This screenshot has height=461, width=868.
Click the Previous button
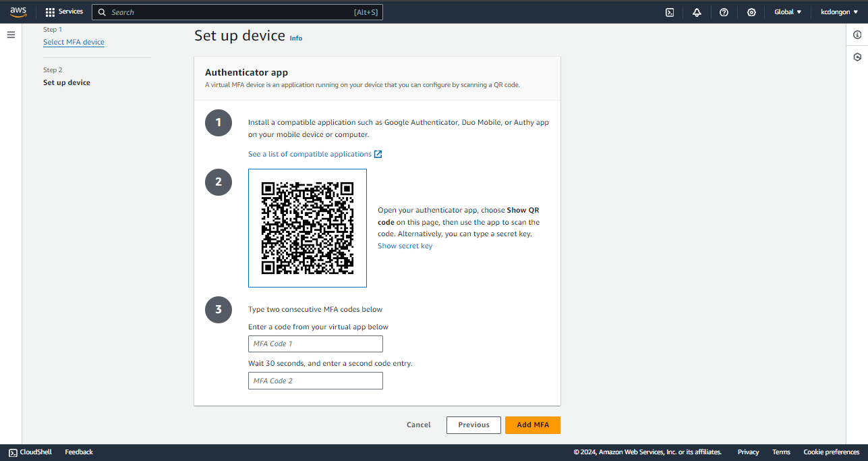tap(473, 425)
